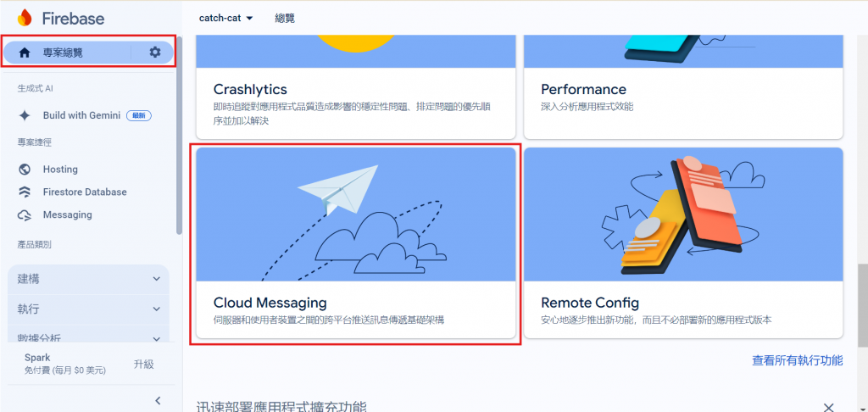This screenshot has height=412, width=868.
Task: Click the 升級 upgrade button
Action: (x=144, y=364)
